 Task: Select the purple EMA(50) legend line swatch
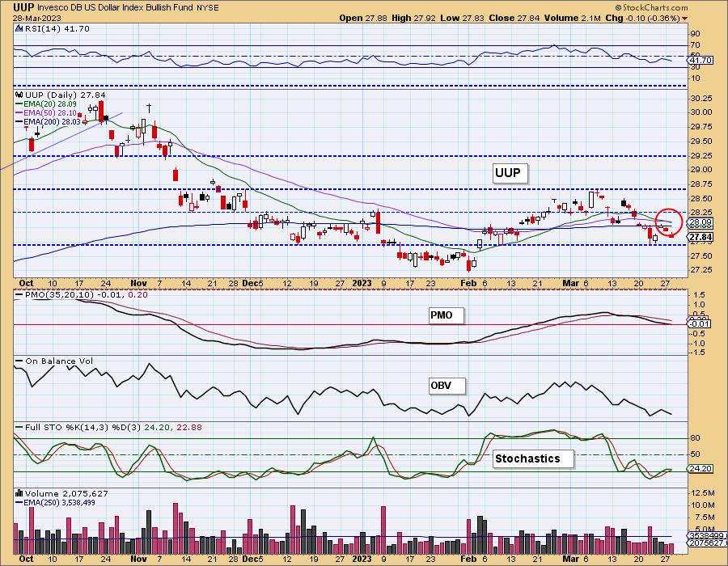click(19, 112)
